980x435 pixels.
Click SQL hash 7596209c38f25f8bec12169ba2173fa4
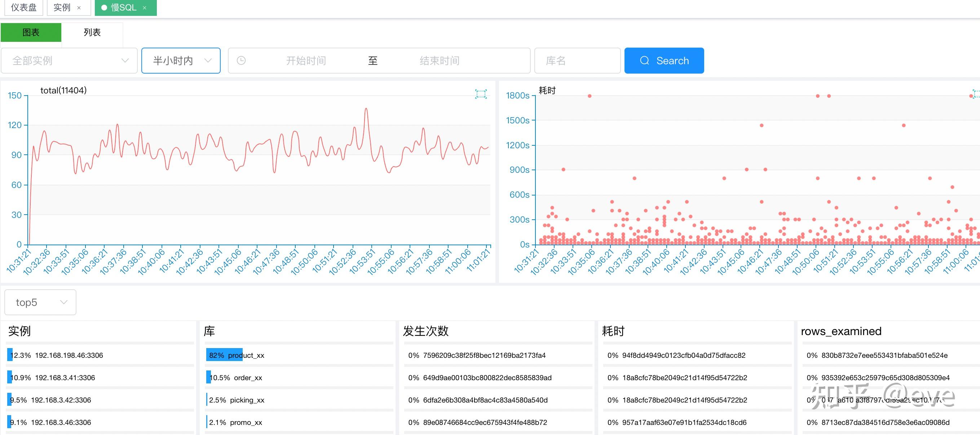pyautogui.click(x=484, y=355)
